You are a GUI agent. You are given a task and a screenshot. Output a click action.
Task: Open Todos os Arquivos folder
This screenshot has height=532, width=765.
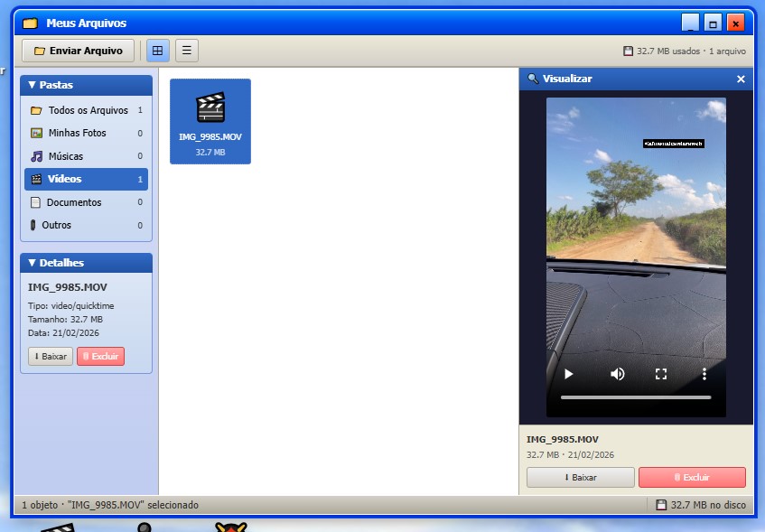86,110
